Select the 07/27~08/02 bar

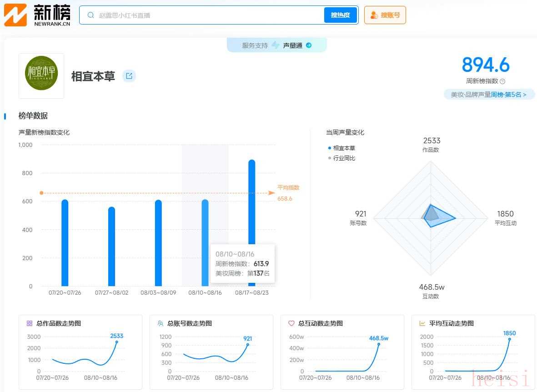pyautogui.click(x=112, y=246)
